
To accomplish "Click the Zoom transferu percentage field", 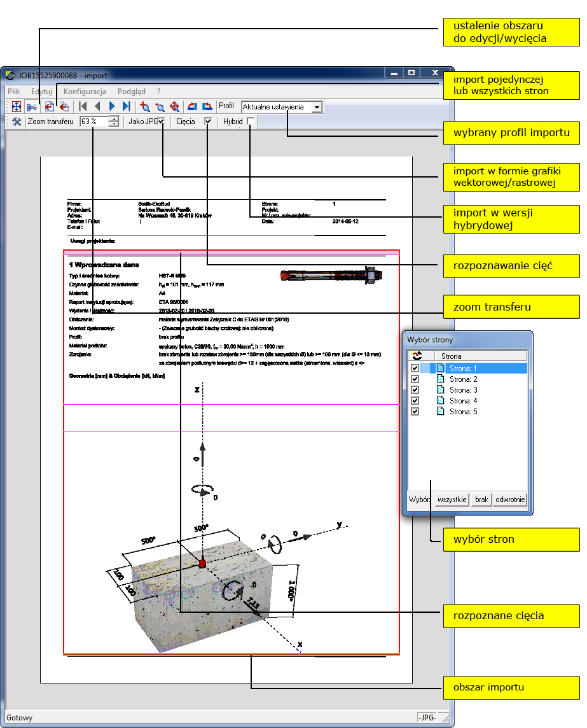I will [x=93, y=122].
